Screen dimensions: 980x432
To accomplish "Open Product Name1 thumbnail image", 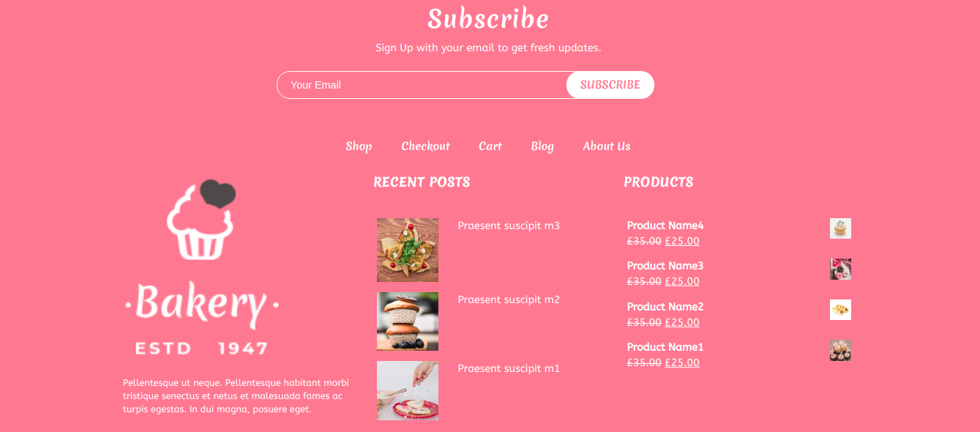I will 840,350.
